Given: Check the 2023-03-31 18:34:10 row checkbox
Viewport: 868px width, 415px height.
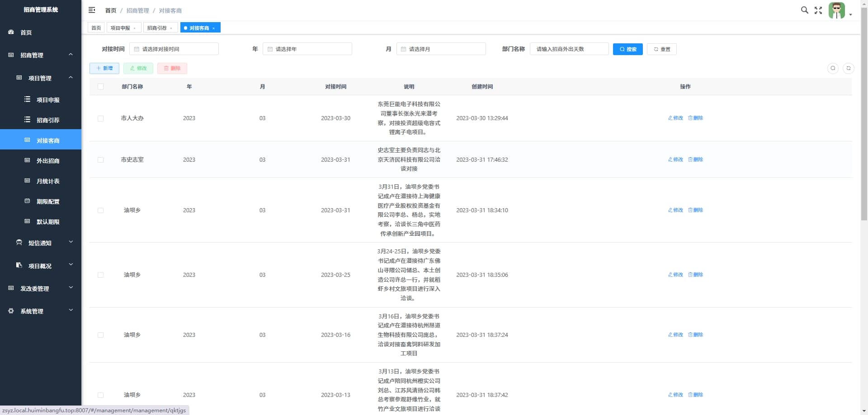Looking at the screenshot, I should 100,210.
